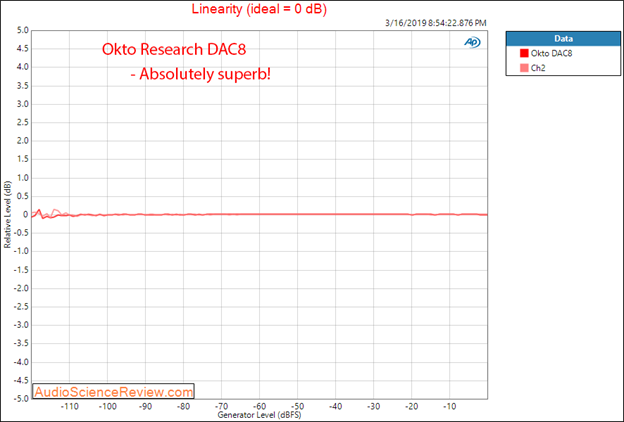
Task: Click the Okto Research DAC8 annotation text
Action: point(174,49)
